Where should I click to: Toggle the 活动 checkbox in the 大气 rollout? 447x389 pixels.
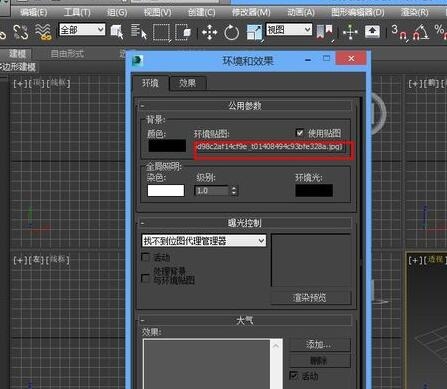[294, 376]
